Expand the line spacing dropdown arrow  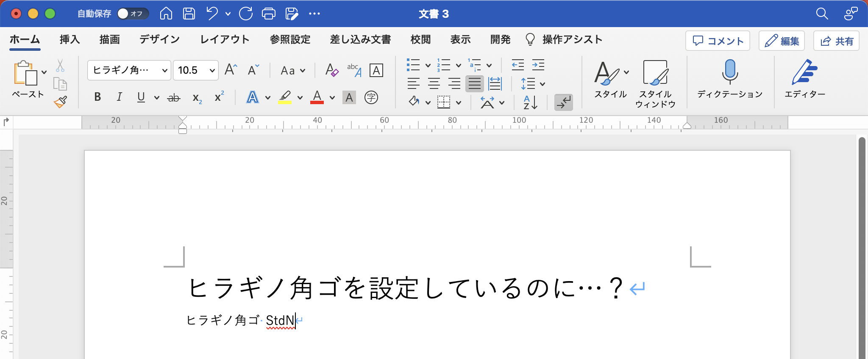pyautogui.click(x=542, y=84)
